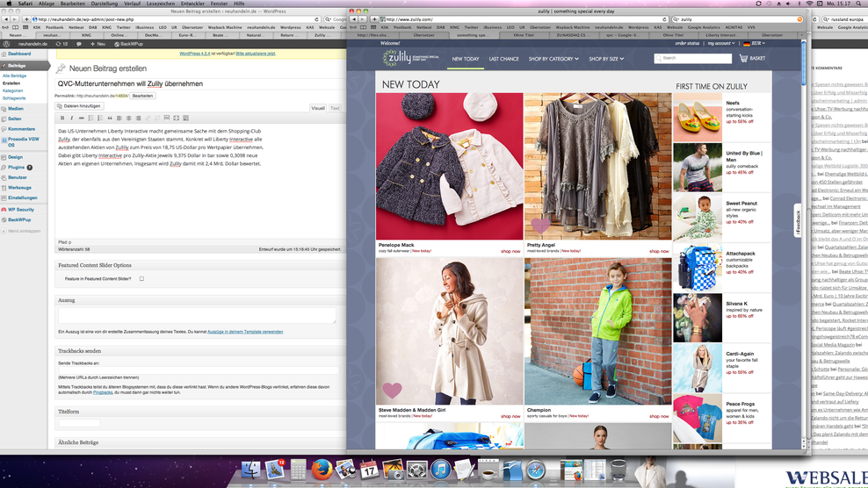The height and width of the screenshot is (488, 868).
Task: Open the my account dropdown on Zulily
Action: (721, 43)
